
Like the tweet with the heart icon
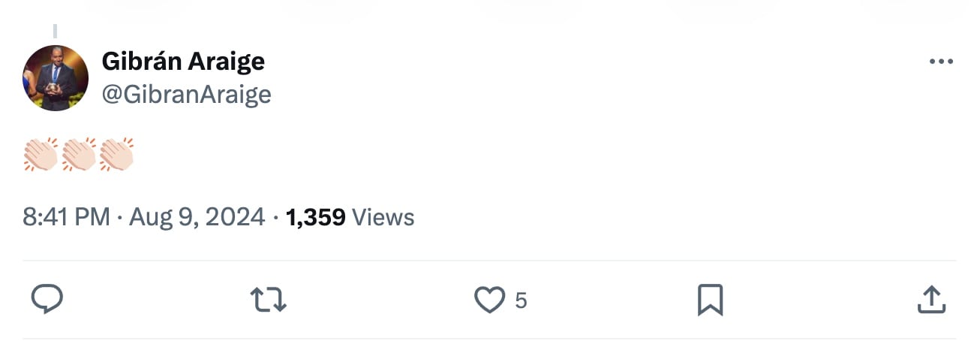489,300
